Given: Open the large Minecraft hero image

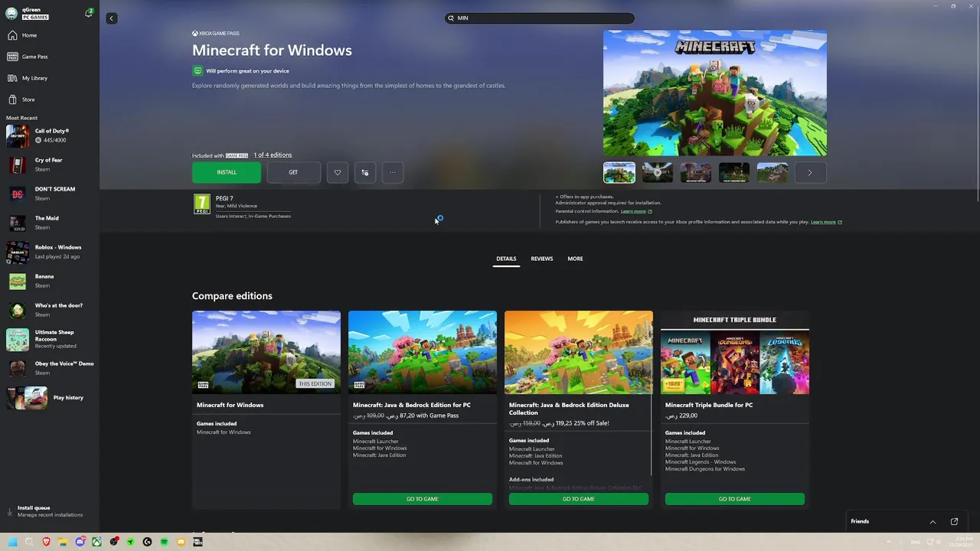Looking at the screenshot, I should pos(715,93).
